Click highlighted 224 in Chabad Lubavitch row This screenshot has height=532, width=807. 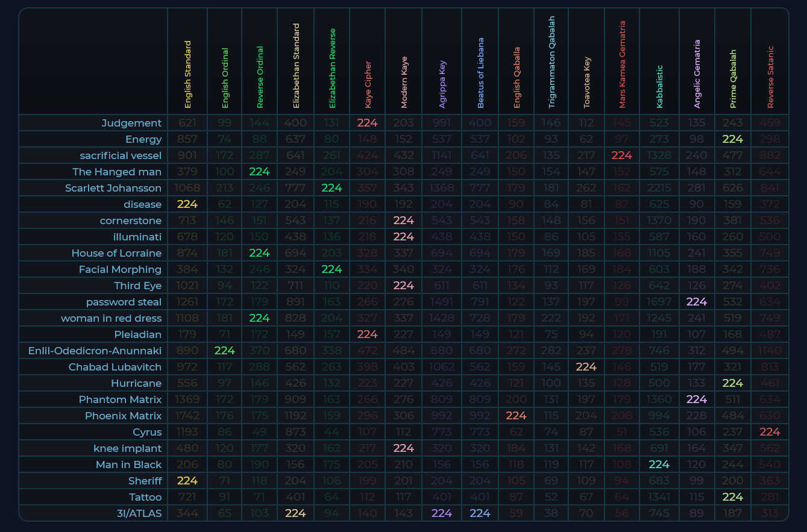586,367
